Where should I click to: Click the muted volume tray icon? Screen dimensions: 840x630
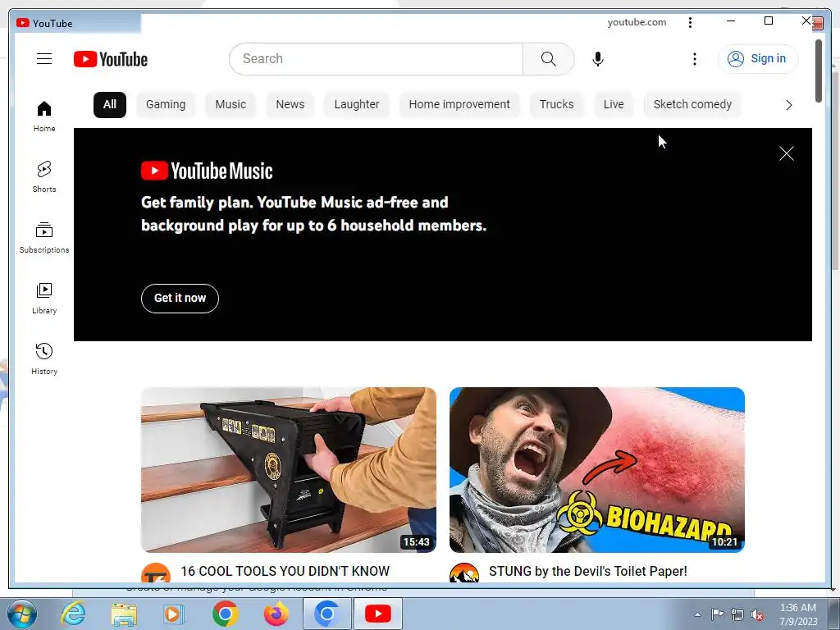(757, 614)
